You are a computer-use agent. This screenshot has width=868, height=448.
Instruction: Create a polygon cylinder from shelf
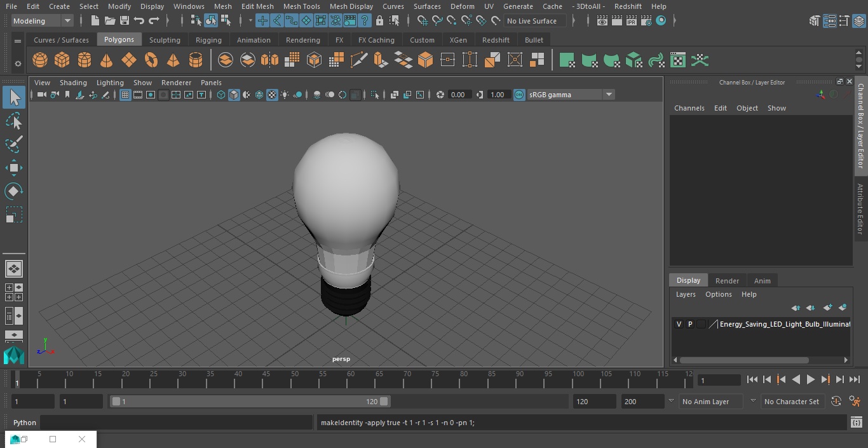point(85,60)
